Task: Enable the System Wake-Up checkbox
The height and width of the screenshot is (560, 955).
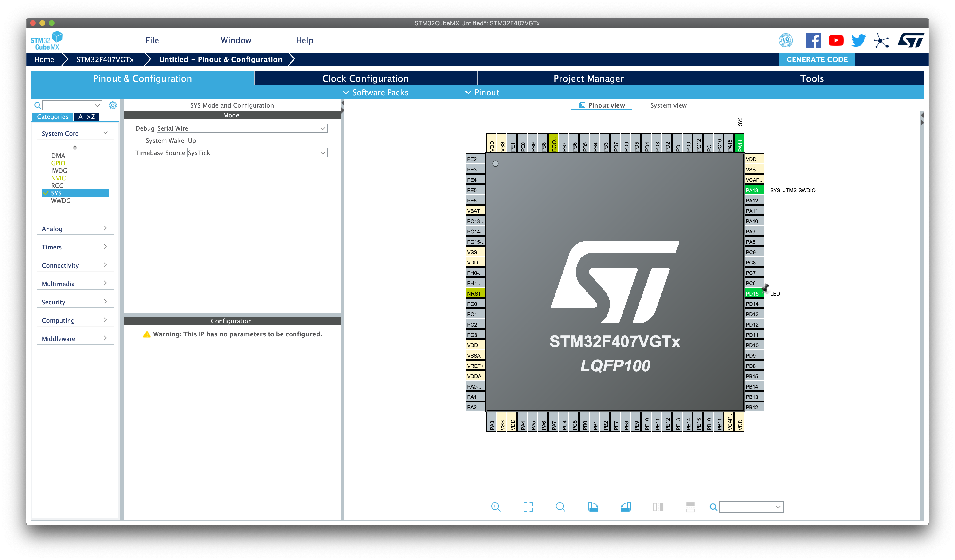Action: pos(141,140)
